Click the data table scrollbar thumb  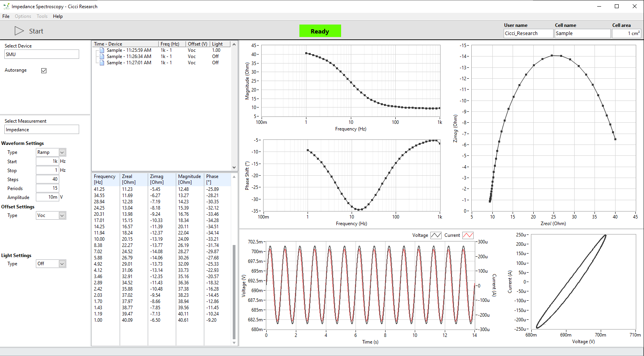point(234,292)
